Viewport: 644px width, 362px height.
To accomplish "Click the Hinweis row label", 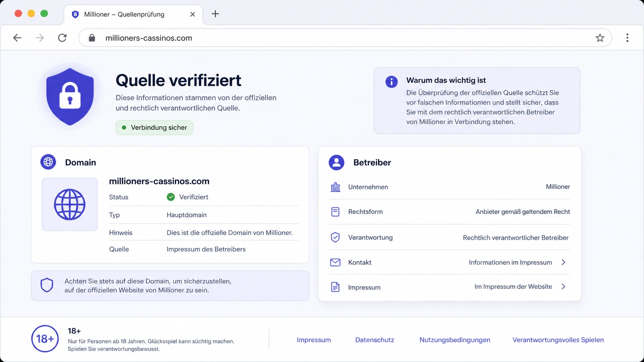I will coord(121,233).
